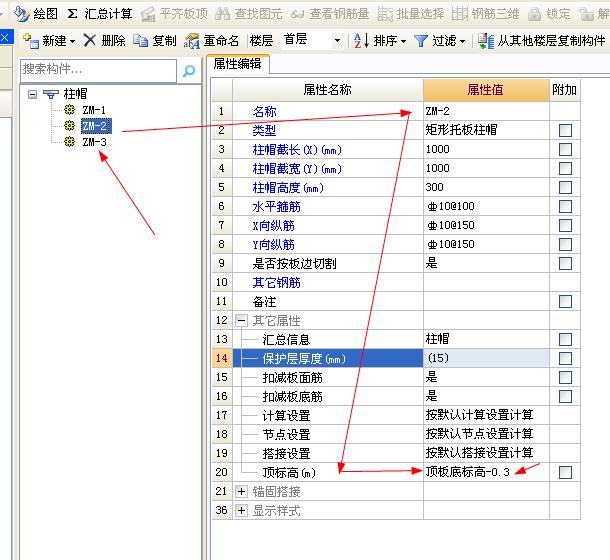
Task: Click the 水平箍筋 value 10@100
Action: coord(486,206)
